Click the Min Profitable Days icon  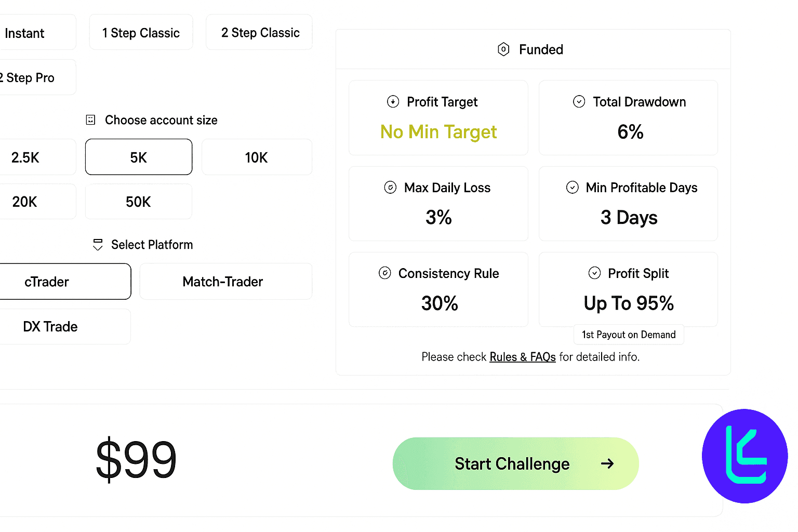pos(573,188)
